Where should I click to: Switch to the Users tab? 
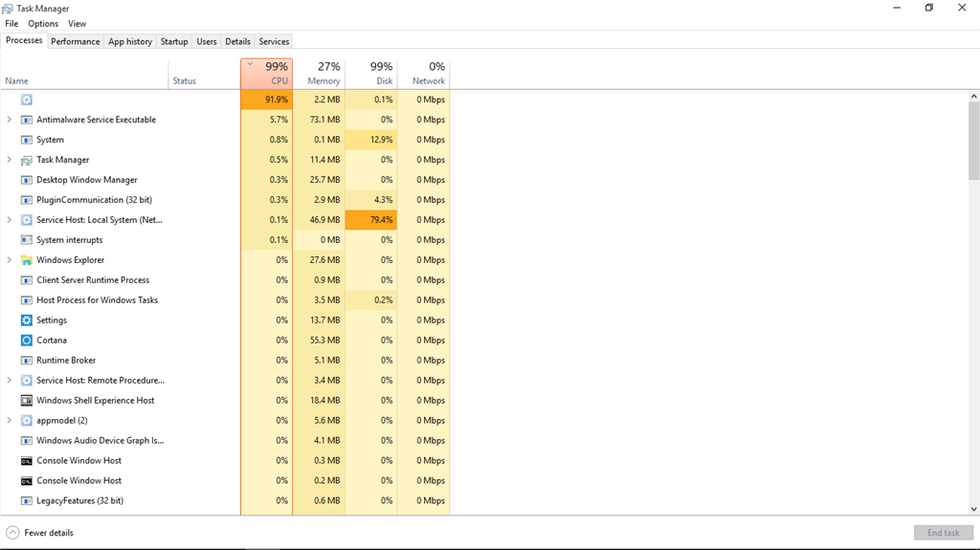click(207, 41)
